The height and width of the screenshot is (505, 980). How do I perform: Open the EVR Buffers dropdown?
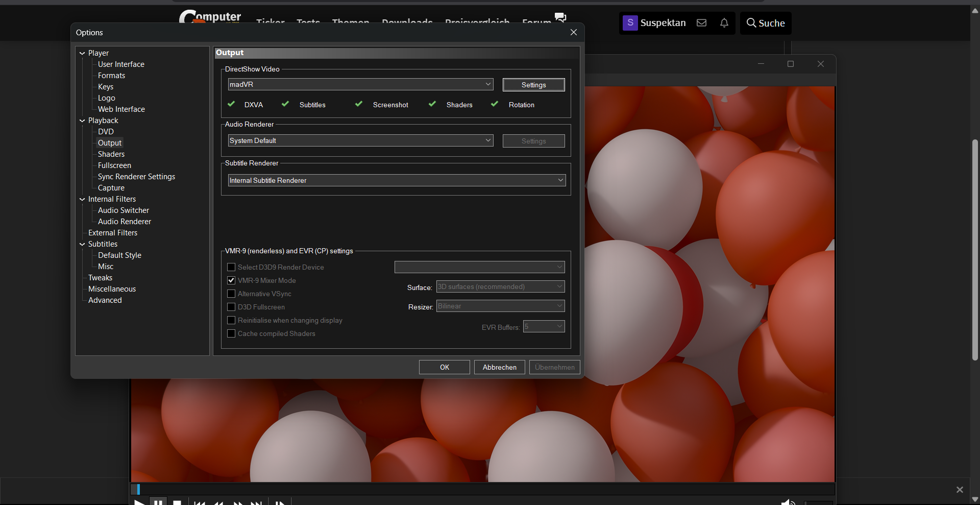click(x=544, y=326)
